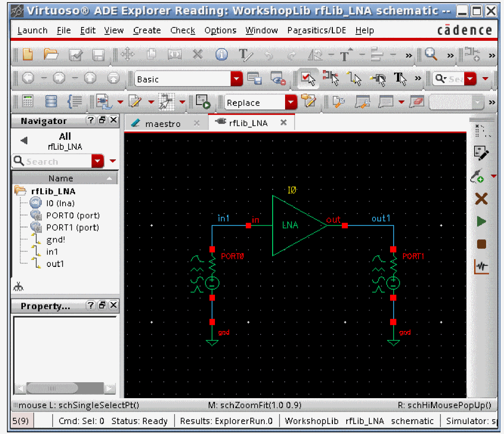504x434 pixels.
Task: Toggle float on Navigator panel
Action: (102, 120)
